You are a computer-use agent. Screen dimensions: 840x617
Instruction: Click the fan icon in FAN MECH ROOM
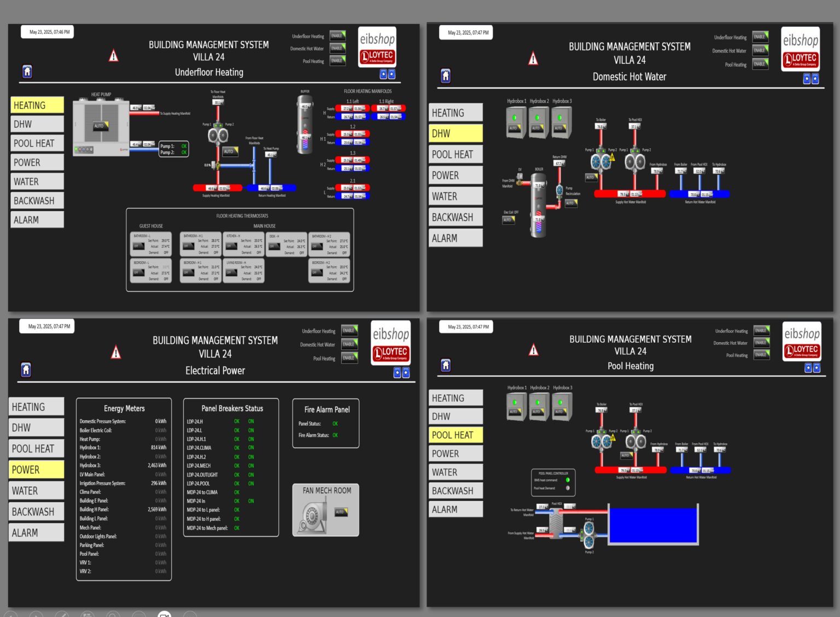coord(312,516)
